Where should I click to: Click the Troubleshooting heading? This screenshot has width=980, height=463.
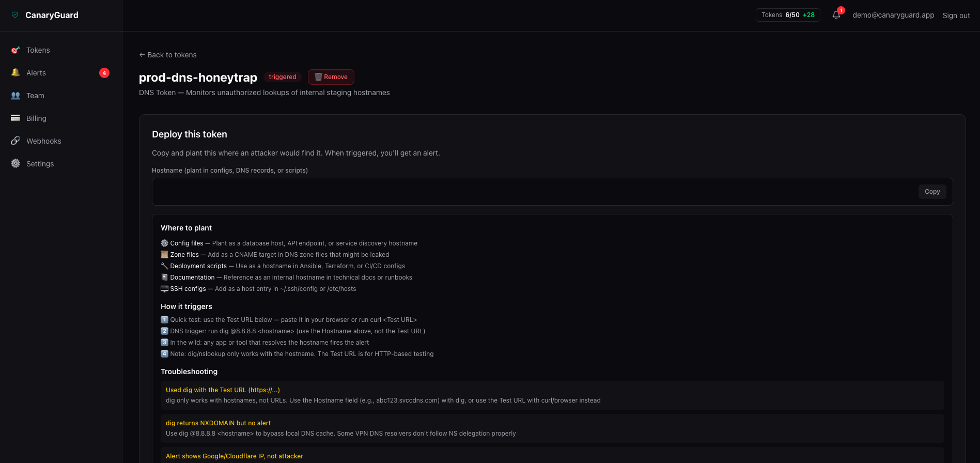click(x=189, y=372)
